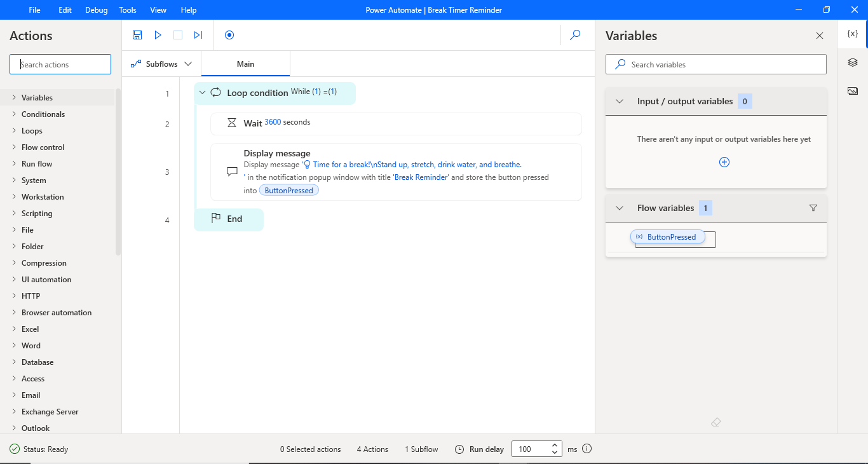This screenshot has width=868, height=464.
Task: Open the Subflows dropdown
Action: point(161,64)
